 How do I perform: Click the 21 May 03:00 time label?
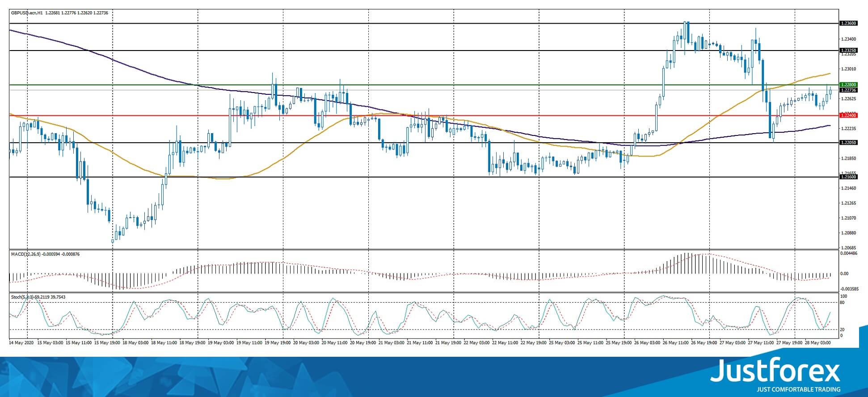click(x=392, y=342)
